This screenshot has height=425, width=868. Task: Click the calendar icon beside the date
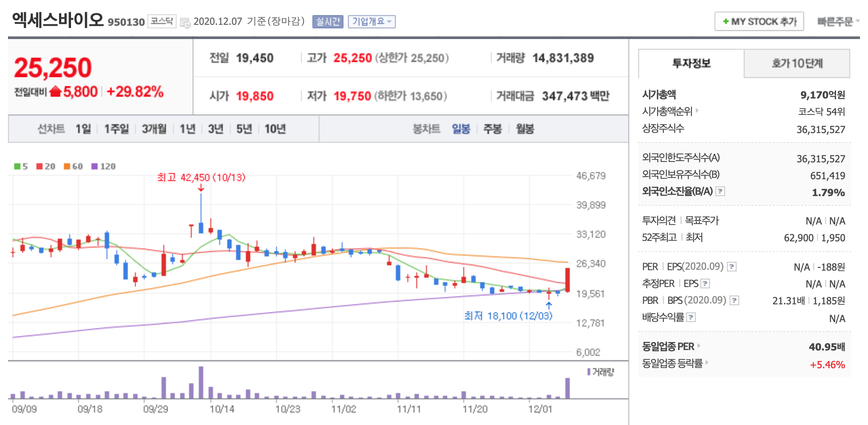coord(185,22)
